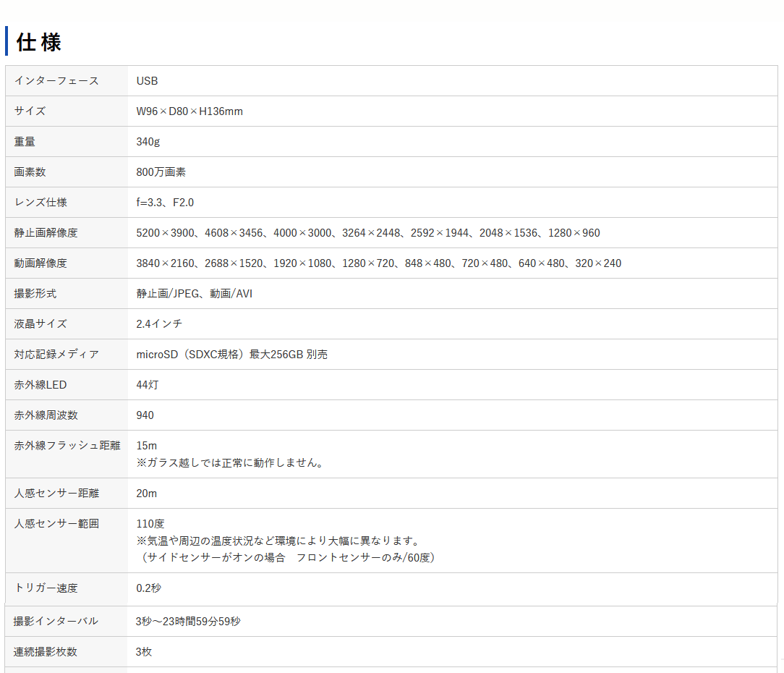This screenshot has width=784, height=673.
Task: Click the 110度 sensor range value
Action: click(x=150, y=524)
